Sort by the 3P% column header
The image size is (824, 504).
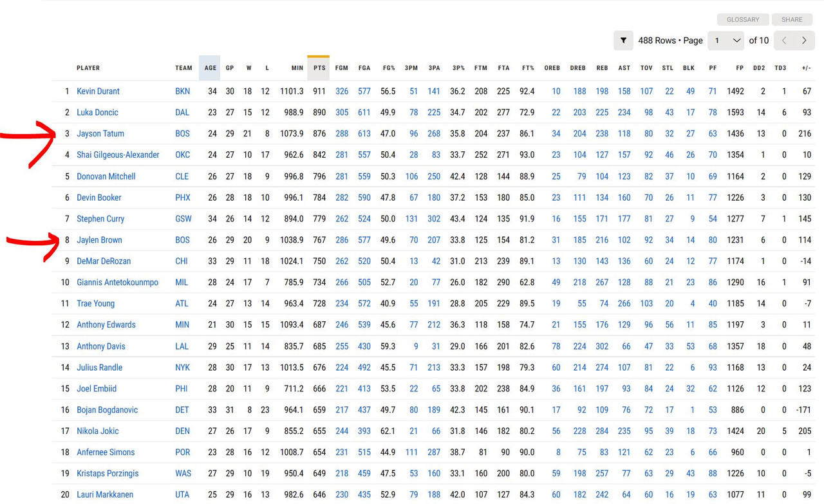458,68
